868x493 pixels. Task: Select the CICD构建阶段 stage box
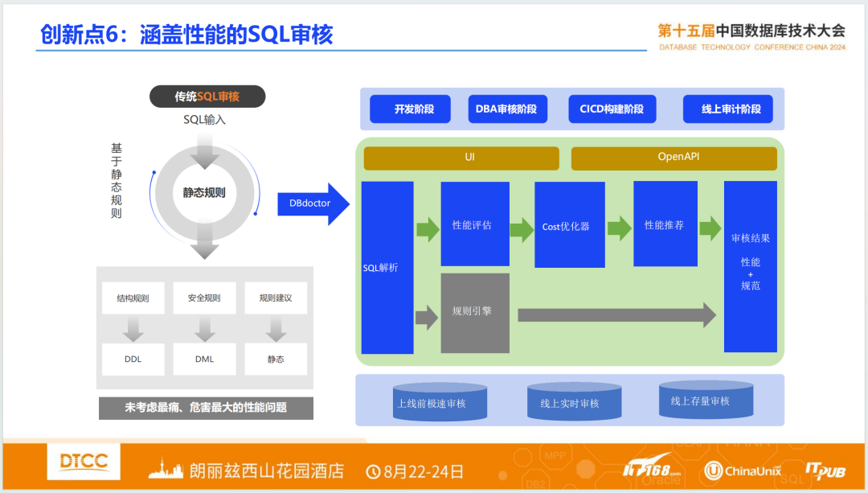(x=612, y=109)
